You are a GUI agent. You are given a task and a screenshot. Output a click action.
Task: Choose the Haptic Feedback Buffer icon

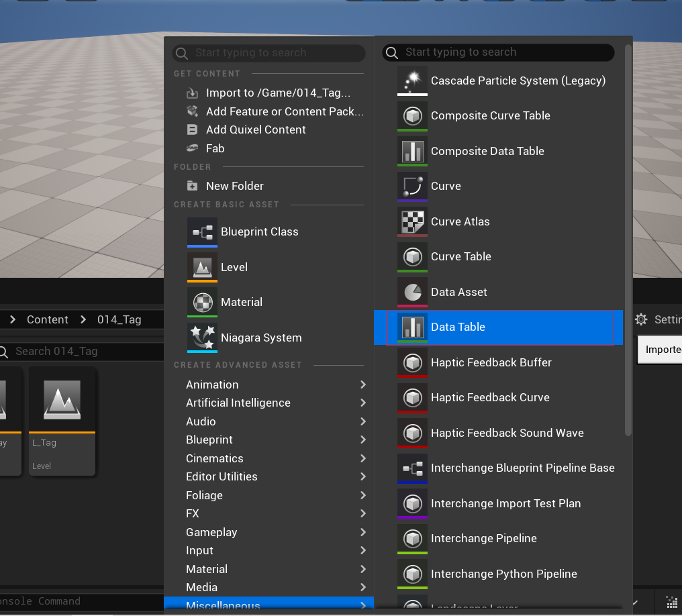point(412,362)
